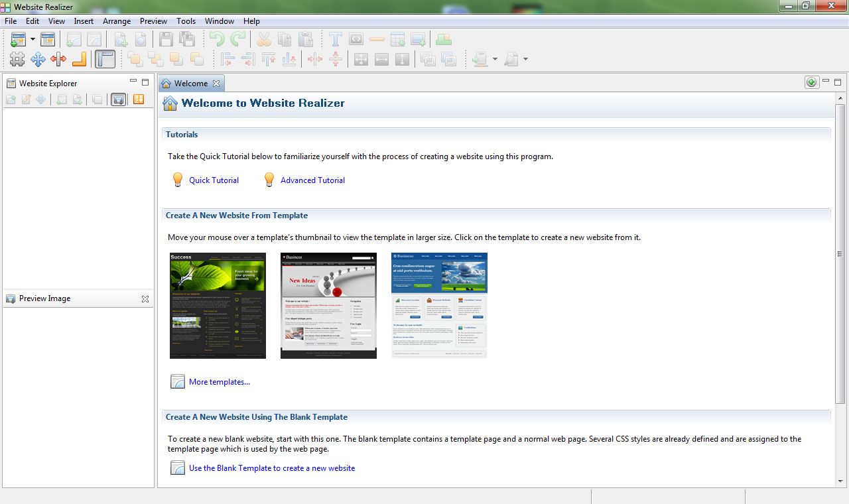Select the Success template thumbnail

point(218,305)
